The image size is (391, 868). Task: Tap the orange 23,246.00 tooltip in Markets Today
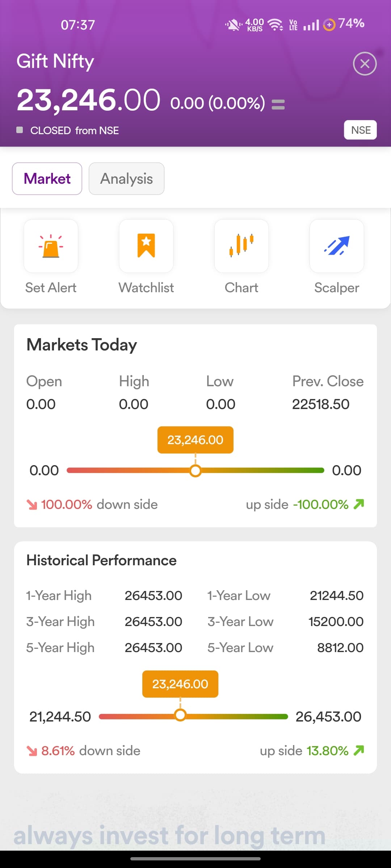(195, 440)
